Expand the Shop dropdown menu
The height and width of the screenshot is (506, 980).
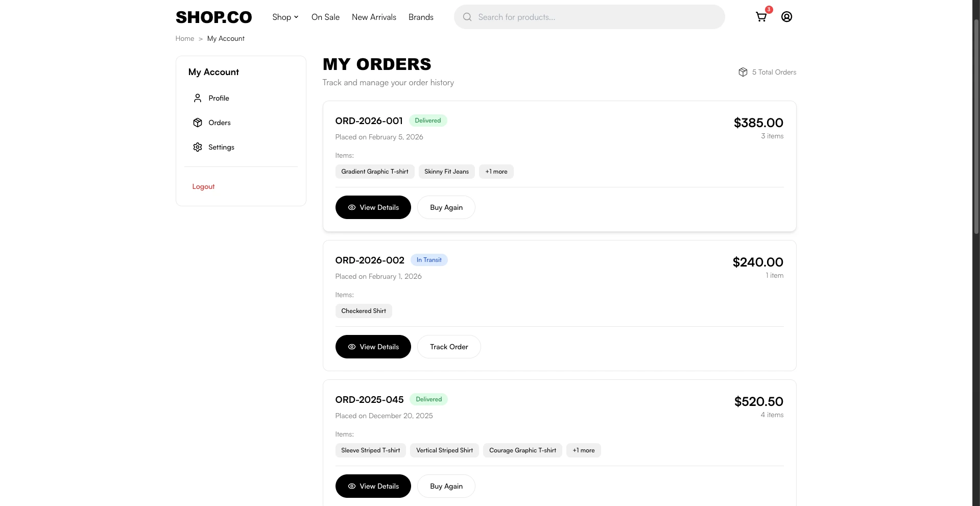pyautogui.click(x=285, y=17)
